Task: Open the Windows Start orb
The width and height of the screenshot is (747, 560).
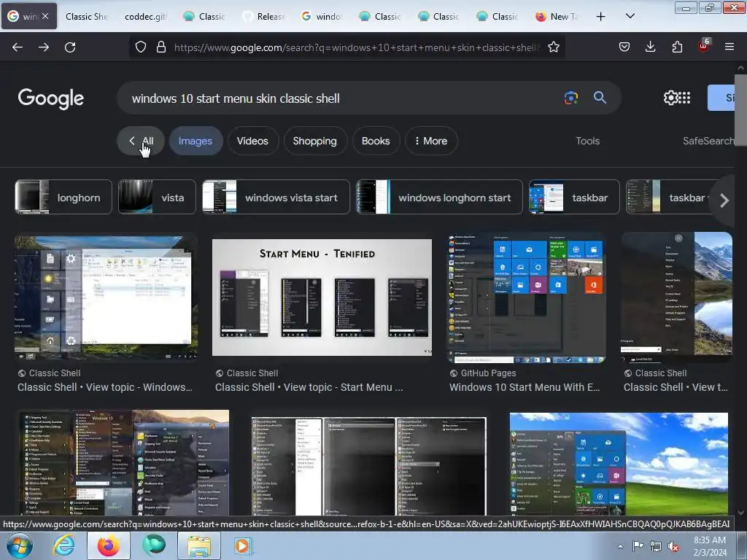Action: pos(20,545)
